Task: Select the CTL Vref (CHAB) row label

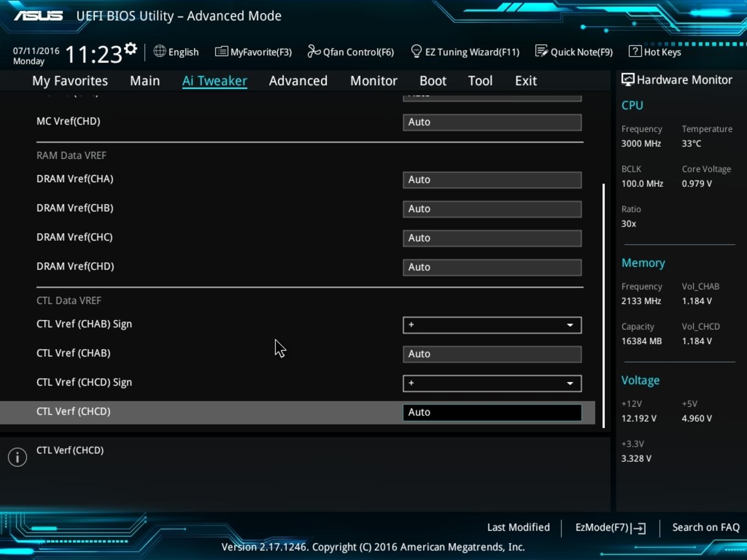Action: 73,353
